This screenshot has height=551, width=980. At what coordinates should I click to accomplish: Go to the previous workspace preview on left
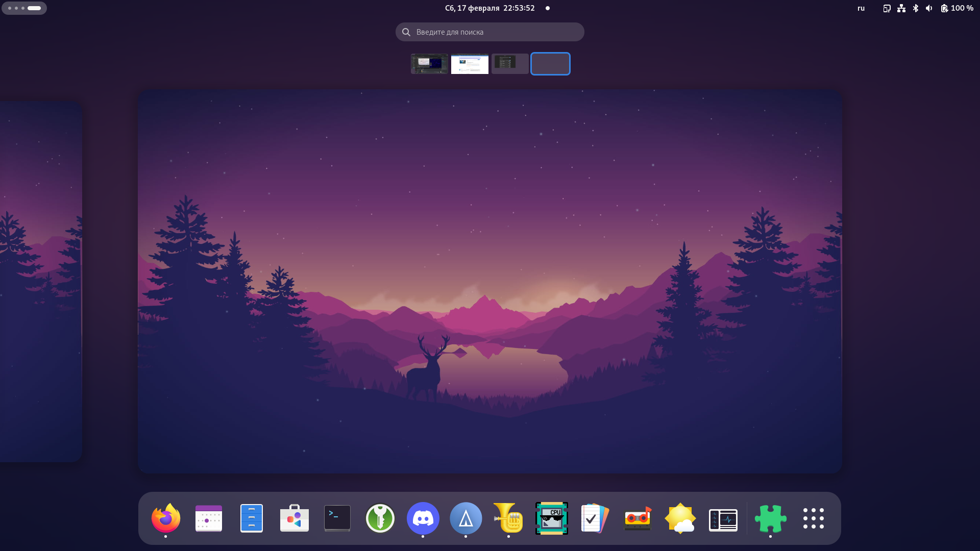[x=41, y=281]
